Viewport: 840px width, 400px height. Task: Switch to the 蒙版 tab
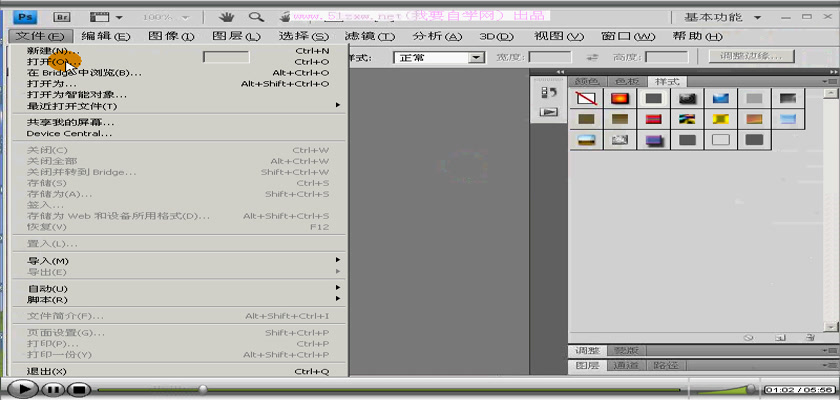[626, 351]
